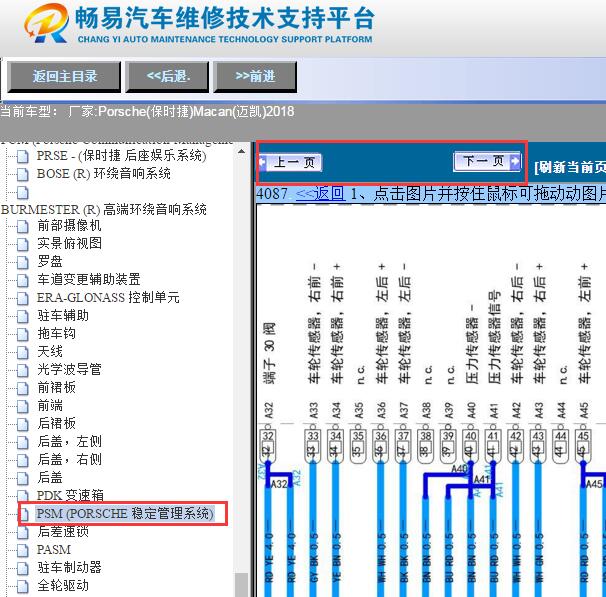Viewport: 606px width, 597px height.
Task: Click 端子 30 阀 label
Action: 269,353
